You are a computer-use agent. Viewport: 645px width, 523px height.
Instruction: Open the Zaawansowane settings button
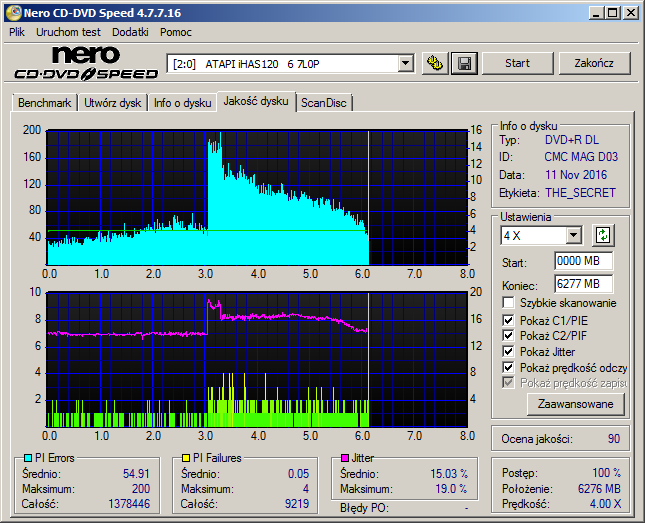tap(575, 404)
